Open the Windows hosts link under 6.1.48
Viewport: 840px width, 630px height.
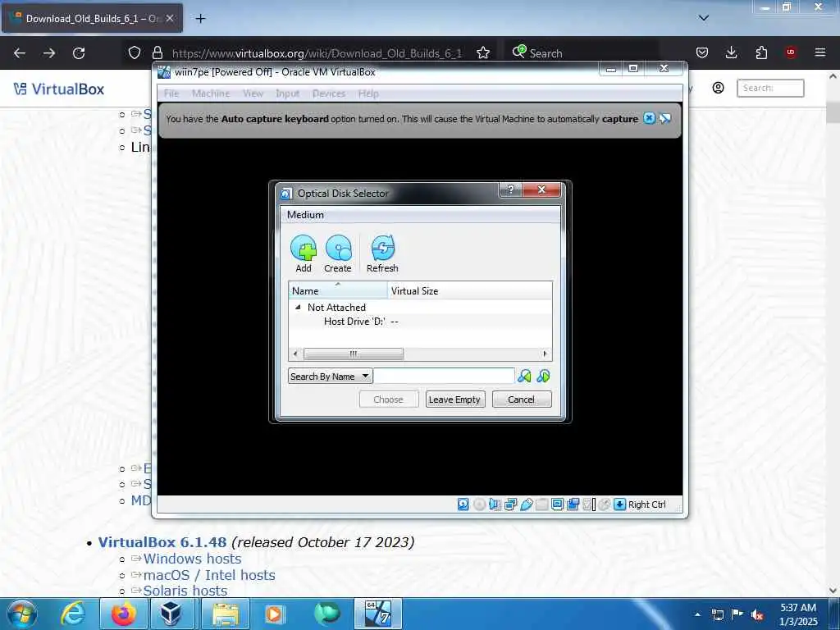tap(192, 559)
